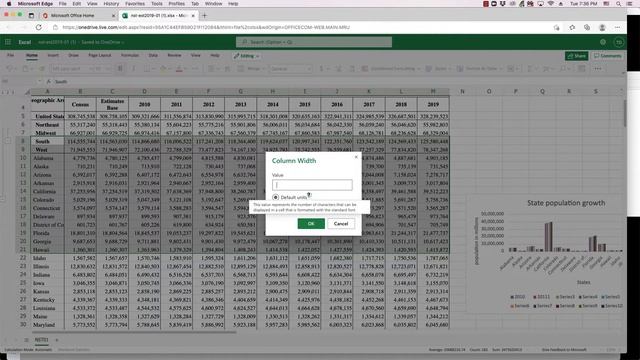The width and height of the screenshot is (640, 360).
Task: Click OK in Column Width dialog
Action: pyautogui.click(x=311, y=224)
